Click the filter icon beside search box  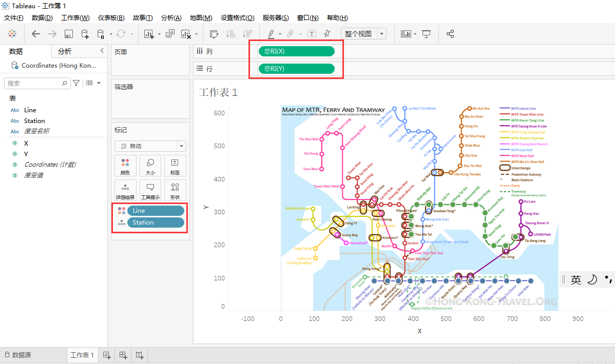pos(76,83)
